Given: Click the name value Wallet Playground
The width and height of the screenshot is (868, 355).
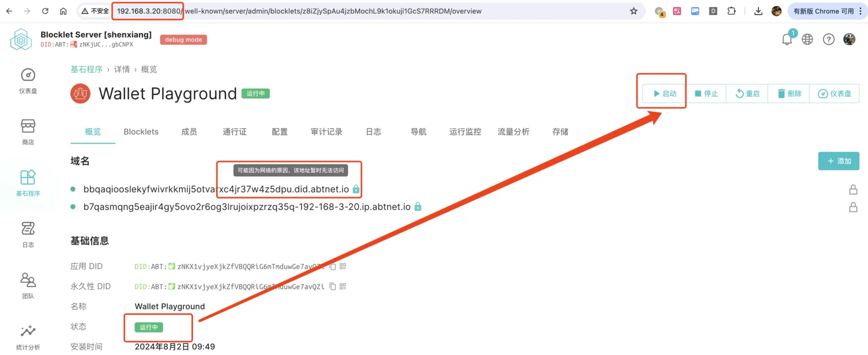Looking at the screenshot, I should 170,307.
